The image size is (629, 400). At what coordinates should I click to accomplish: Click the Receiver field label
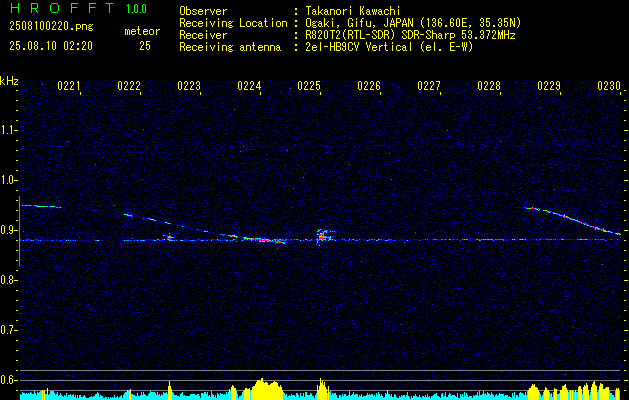[203, 35]
